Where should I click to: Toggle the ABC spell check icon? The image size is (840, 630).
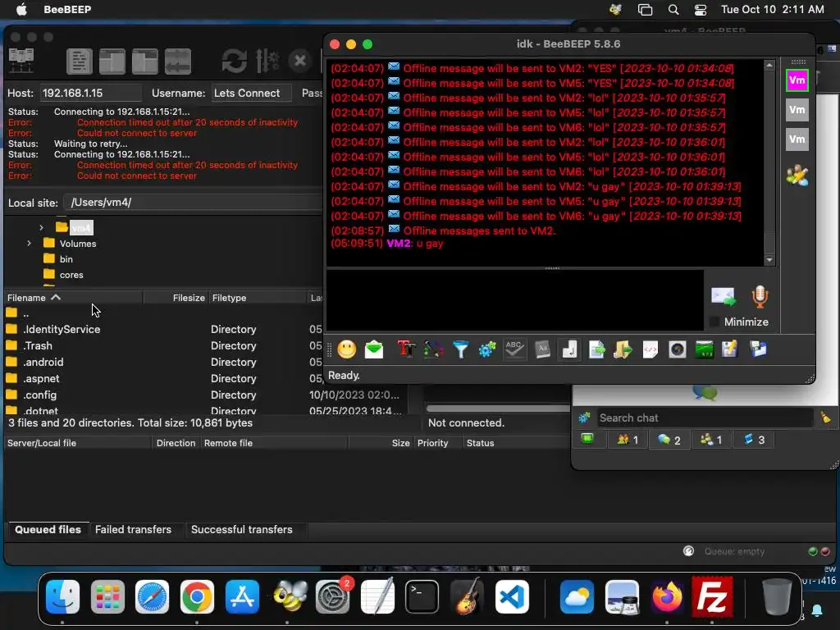click(x=514, y=349)
